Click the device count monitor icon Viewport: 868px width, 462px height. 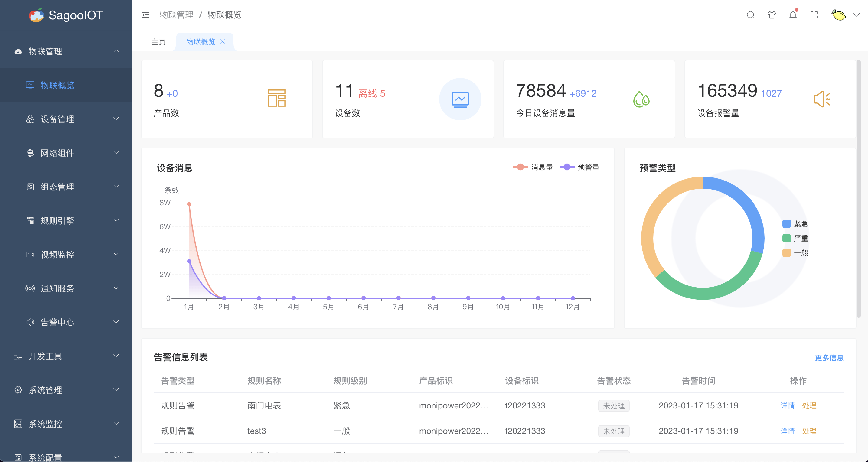pos(460,99)
